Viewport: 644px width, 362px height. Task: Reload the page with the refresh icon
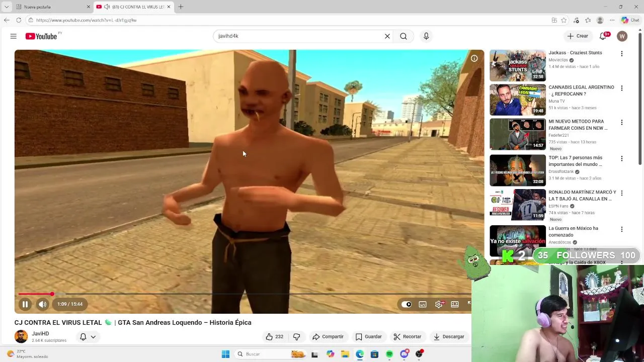tap(19, 20)
